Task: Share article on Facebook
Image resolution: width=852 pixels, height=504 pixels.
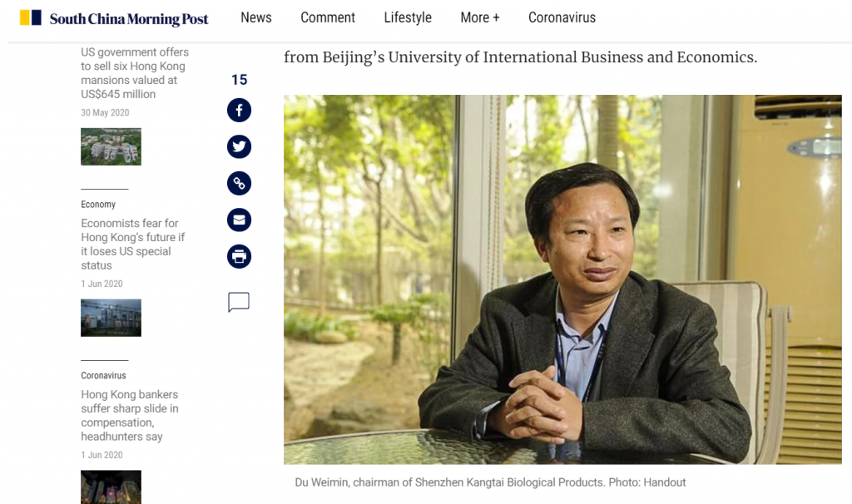Action: coord(239,111)
